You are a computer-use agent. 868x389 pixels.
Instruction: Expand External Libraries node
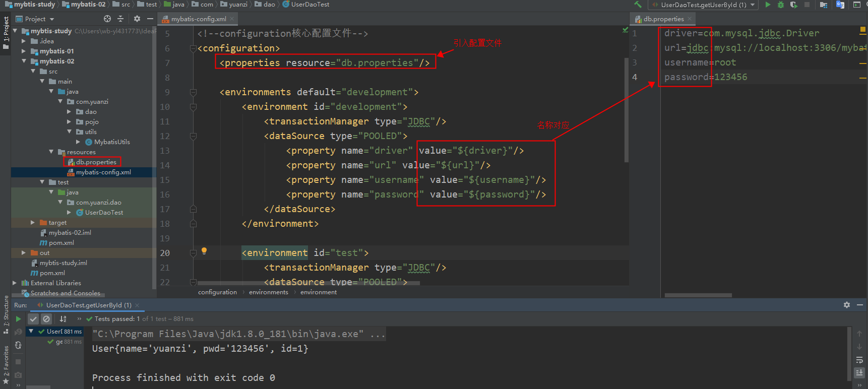click(x=15, y=283)
